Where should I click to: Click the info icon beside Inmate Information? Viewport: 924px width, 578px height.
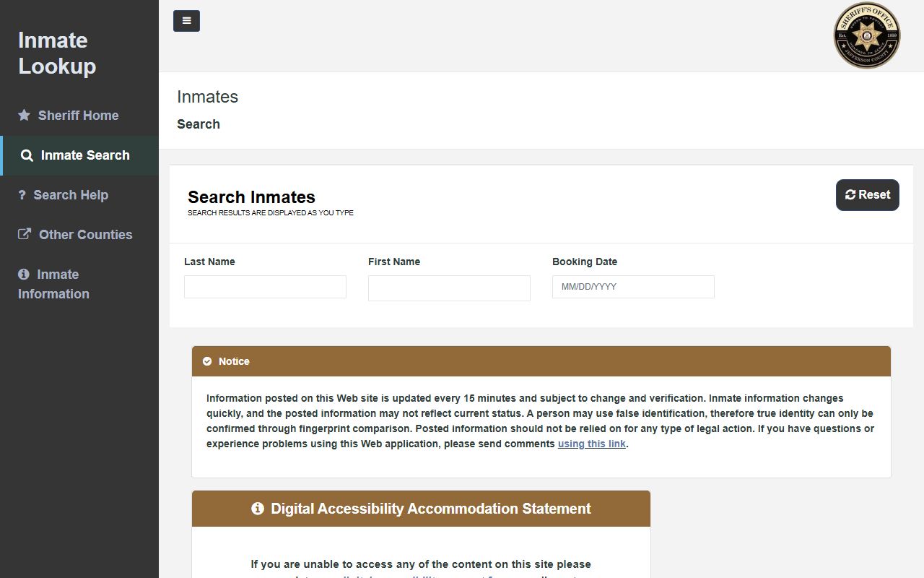coord(24,275)
